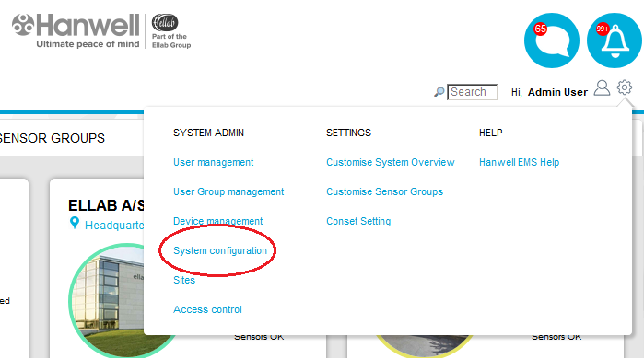The image size is (644, 359).
Task: Open Hanwell EMS Help
Action: coord(519,163)
